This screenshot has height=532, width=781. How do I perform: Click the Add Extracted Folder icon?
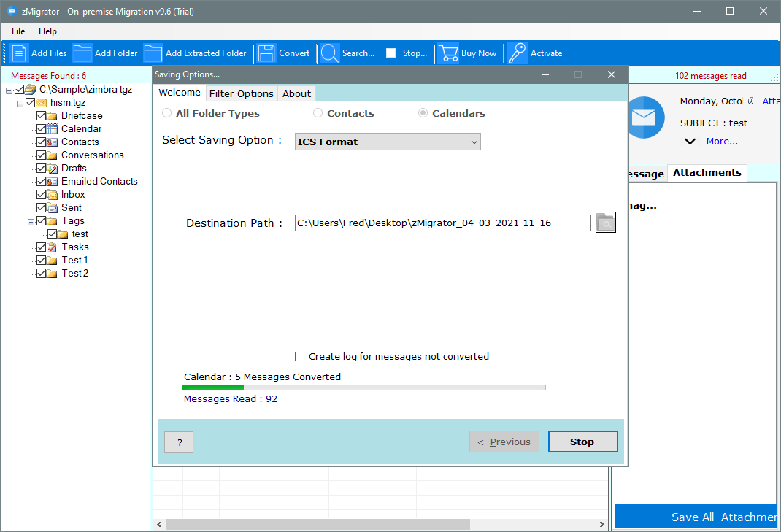(x=153, y=53)
